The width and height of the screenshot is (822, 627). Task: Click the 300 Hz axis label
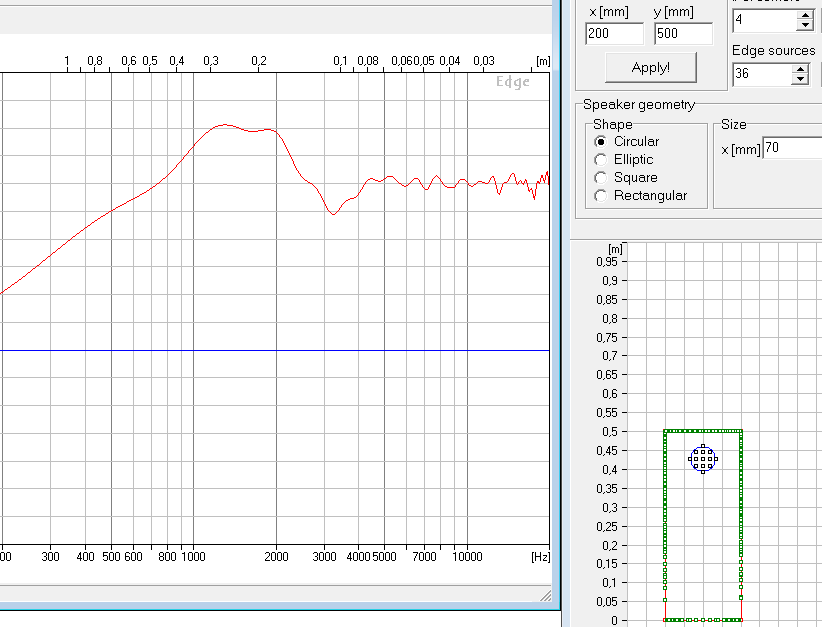click(x=50, y=557)
